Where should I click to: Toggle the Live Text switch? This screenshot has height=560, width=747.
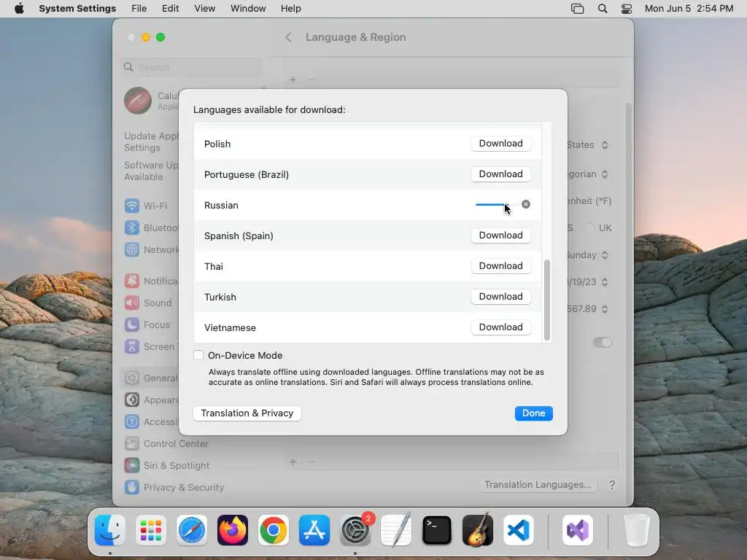(x=602, y=343)
